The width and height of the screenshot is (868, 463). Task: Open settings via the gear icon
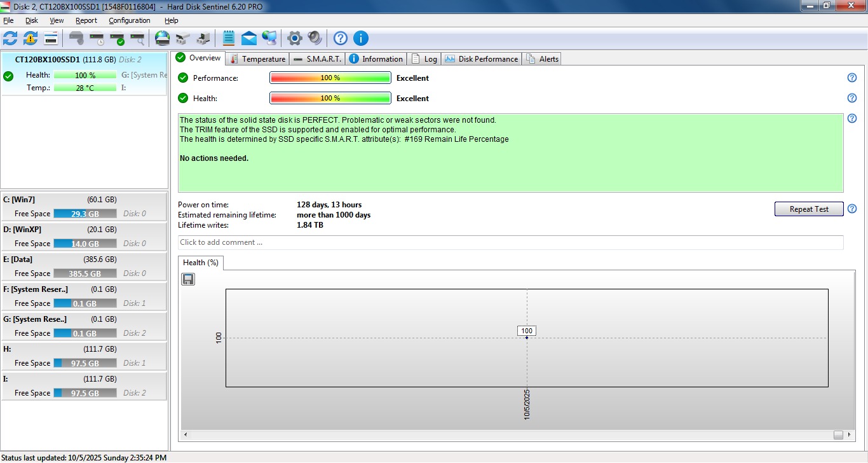click(294, 38)
